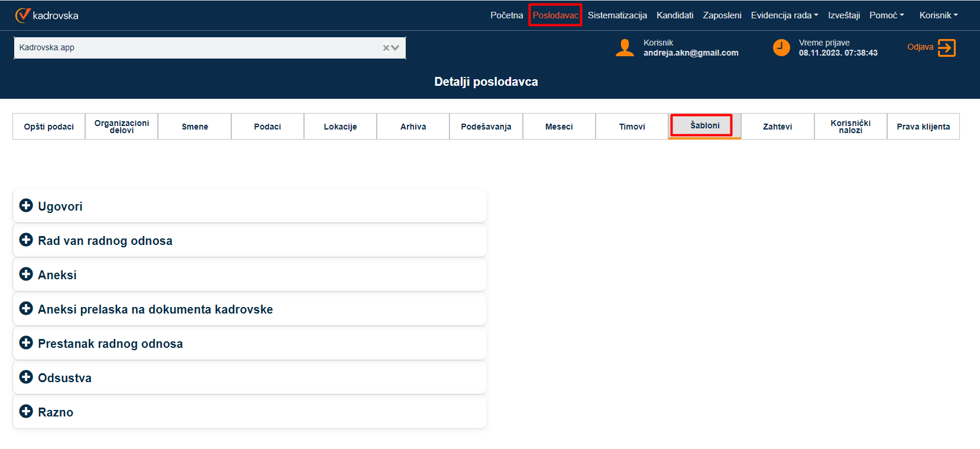Screen dimensions: 980x449
Task: Click the orange user profile icon
Action: pos(625,48)
